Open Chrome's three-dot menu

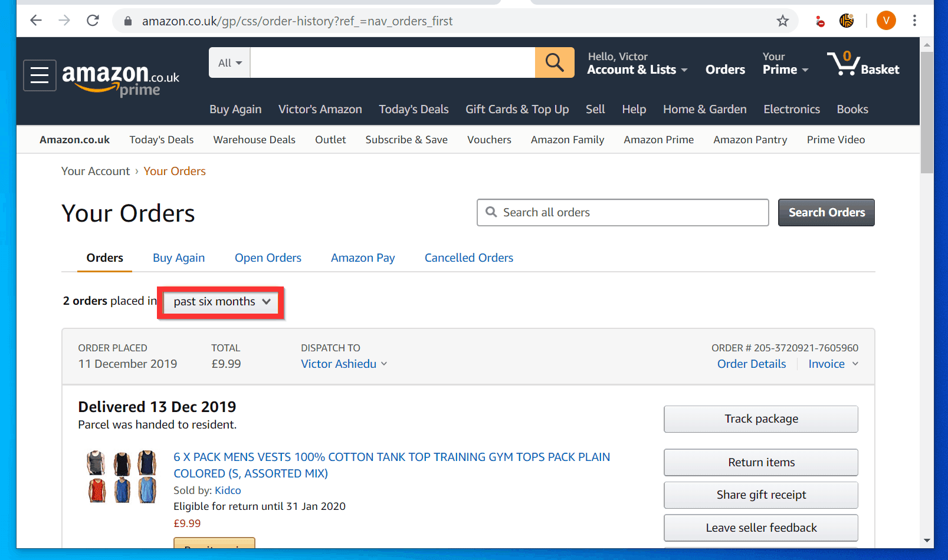(x=914, y=21)
